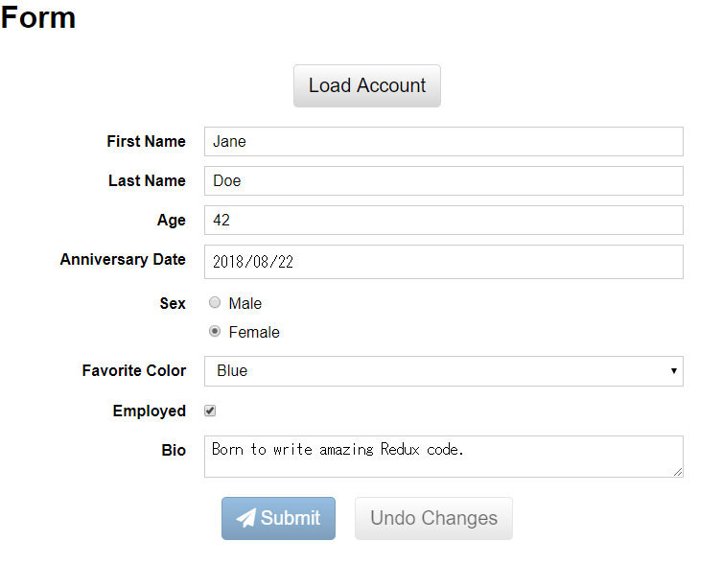722x588 pixels.
Task: Click the Submit button label
Action: (291, 518)
